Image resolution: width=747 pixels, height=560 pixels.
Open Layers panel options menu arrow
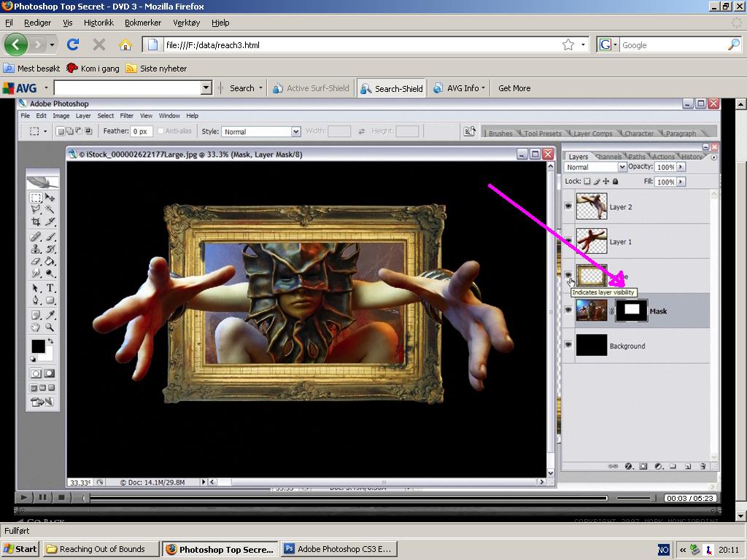click(x=713, y=157)
